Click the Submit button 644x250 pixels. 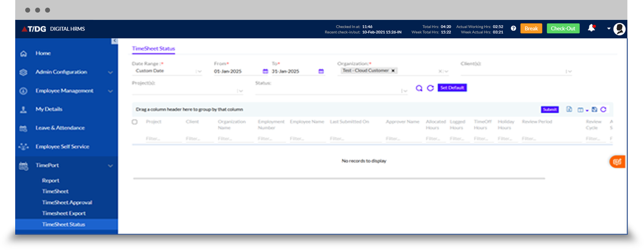point(550,110)
